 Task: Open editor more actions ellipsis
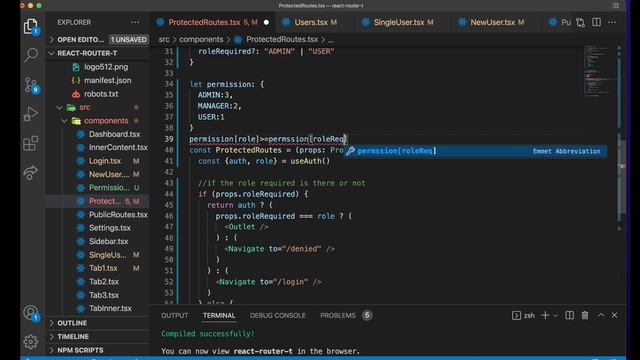[x=612, y=22]
